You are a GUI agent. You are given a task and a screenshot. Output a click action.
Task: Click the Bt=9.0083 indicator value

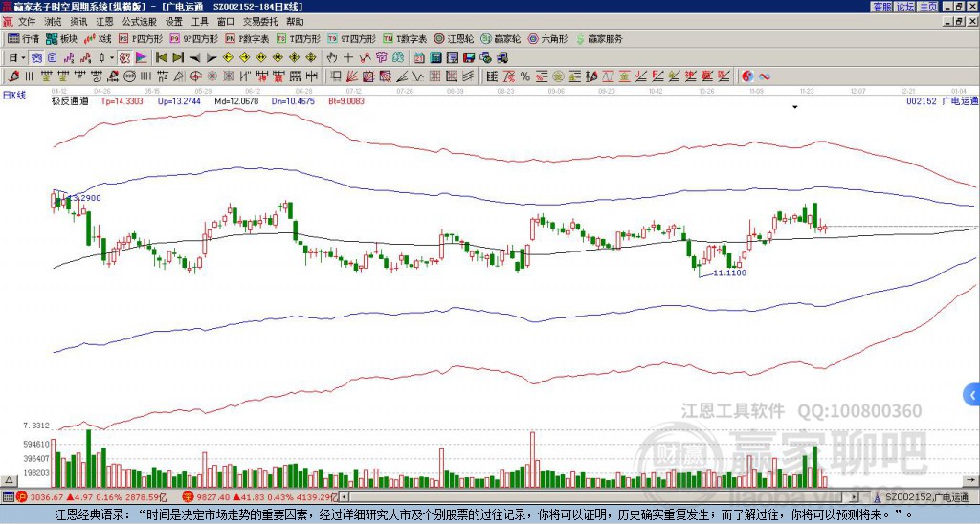(346, 101)
